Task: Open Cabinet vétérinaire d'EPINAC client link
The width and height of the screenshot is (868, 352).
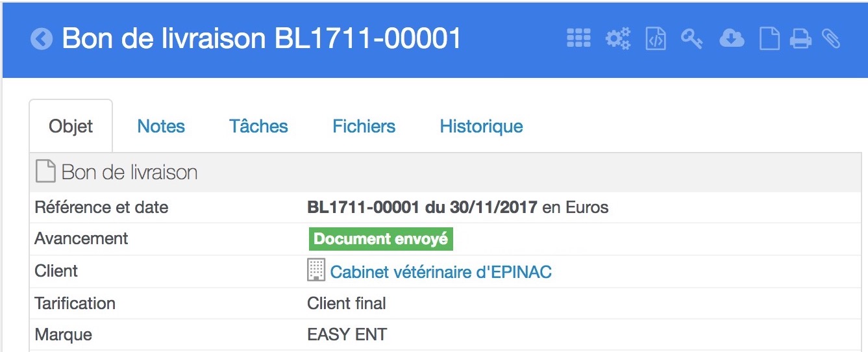Action: click(441, 271)
